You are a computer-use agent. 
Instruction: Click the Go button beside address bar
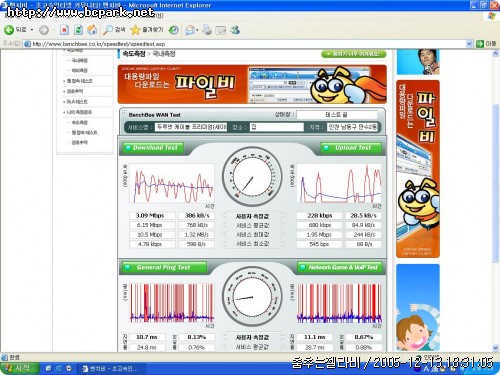[x=486, y=44]
